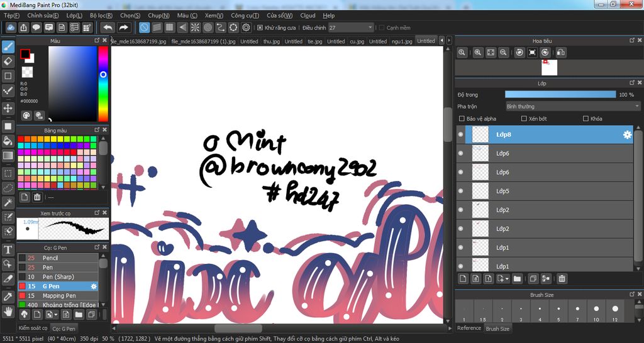Select the Hand tool
The height and width of the screenshot is (343, 644).
point(8,311)
